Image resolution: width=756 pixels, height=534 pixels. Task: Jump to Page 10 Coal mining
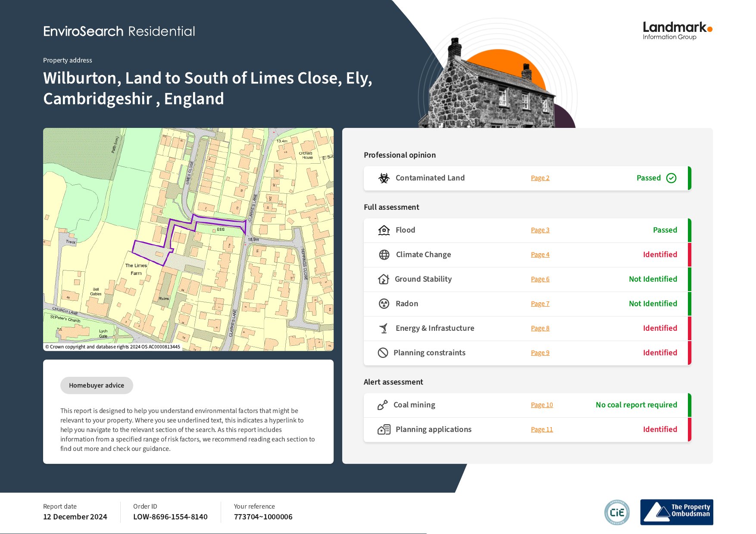click(x=542, y=405)
